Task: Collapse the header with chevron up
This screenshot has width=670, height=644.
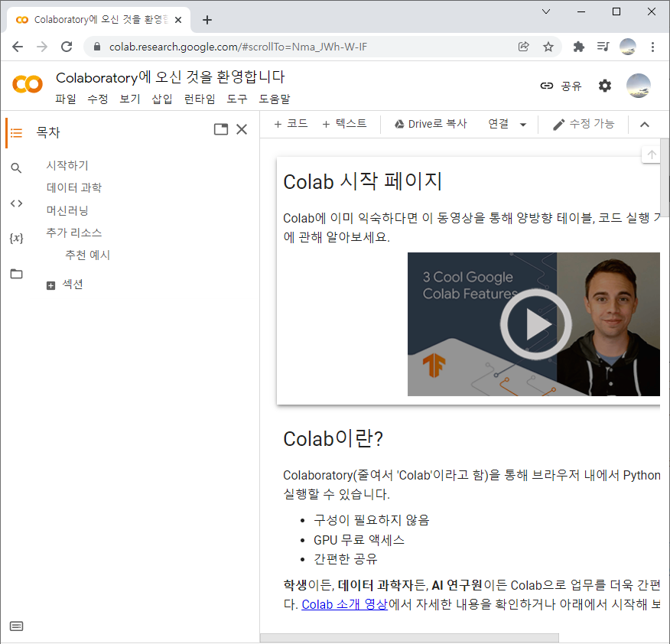Action: coord(645,125)
